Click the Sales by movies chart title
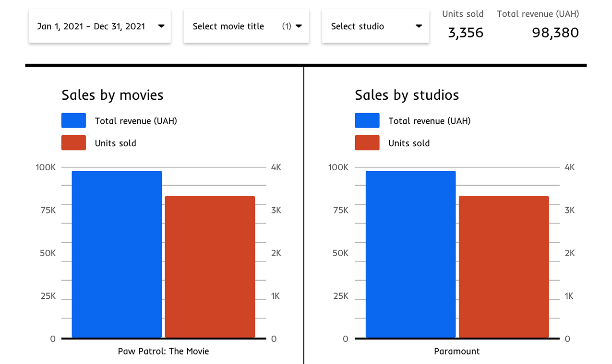Image resolution: width=612 pixels, height=364 pixels. [x=112, y=95]
